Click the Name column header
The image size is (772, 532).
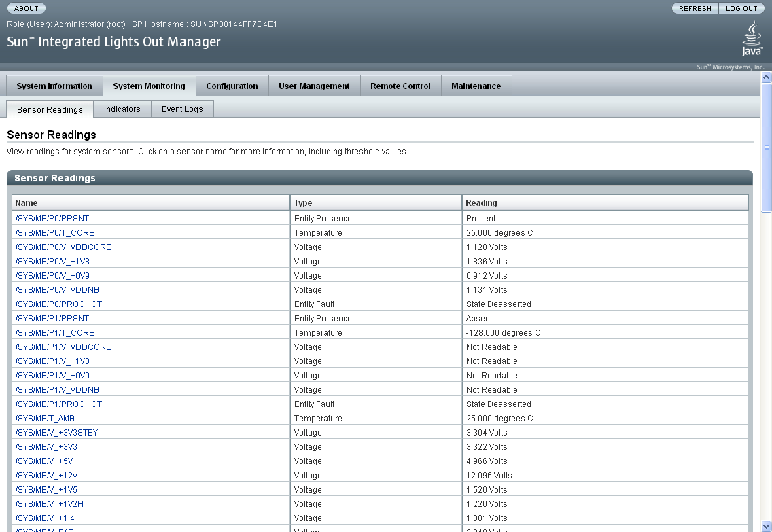click(151, 202)
